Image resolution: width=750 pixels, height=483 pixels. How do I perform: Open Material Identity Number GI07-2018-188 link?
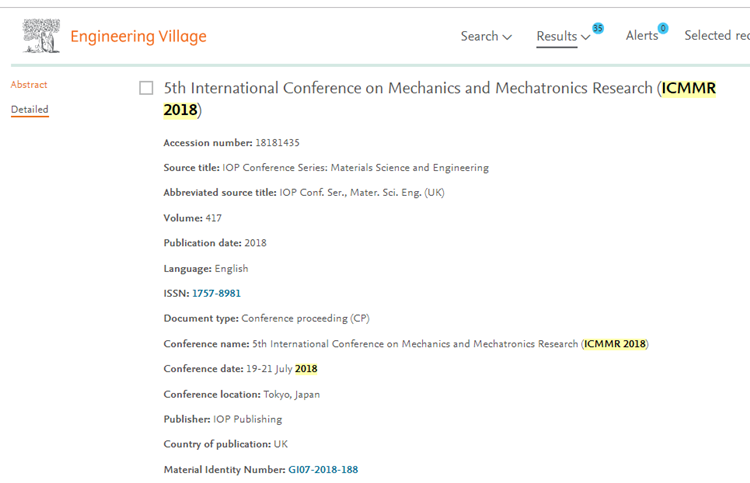323,470
